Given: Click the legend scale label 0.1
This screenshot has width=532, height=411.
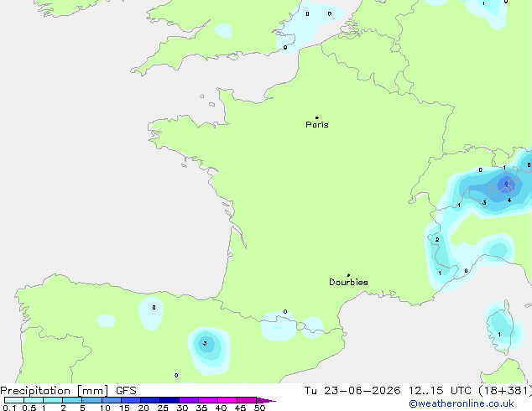Looking at the screenshot, I should pos(9,408).
